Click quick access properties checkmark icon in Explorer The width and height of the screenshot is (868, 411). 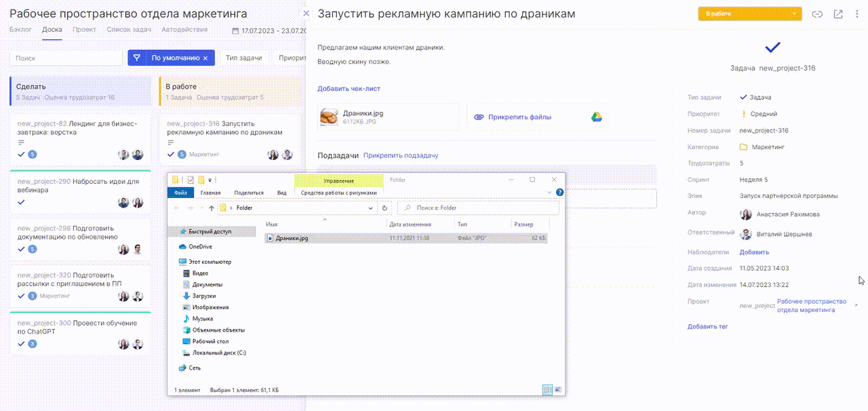point(191,180)
